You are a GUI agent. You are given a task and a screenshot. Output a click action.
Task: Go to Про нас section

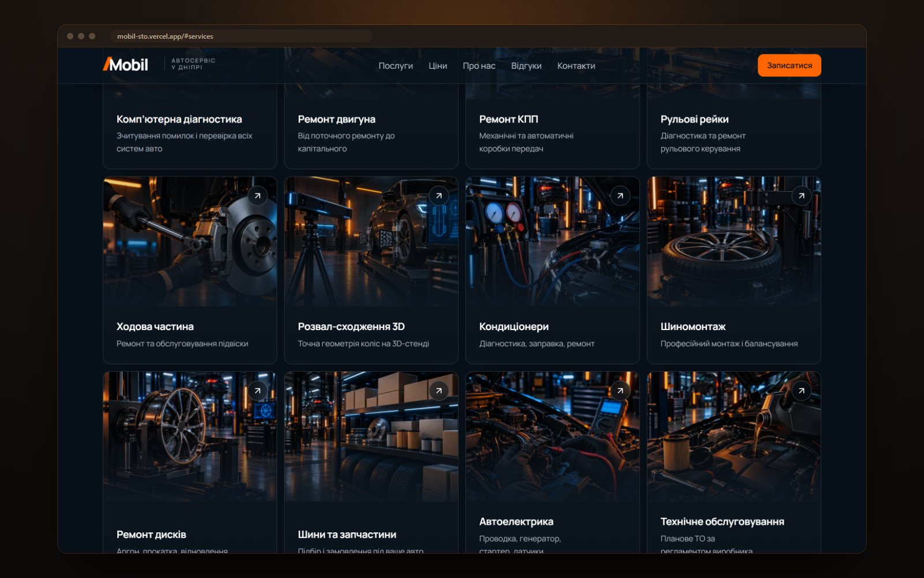(479, 66)
